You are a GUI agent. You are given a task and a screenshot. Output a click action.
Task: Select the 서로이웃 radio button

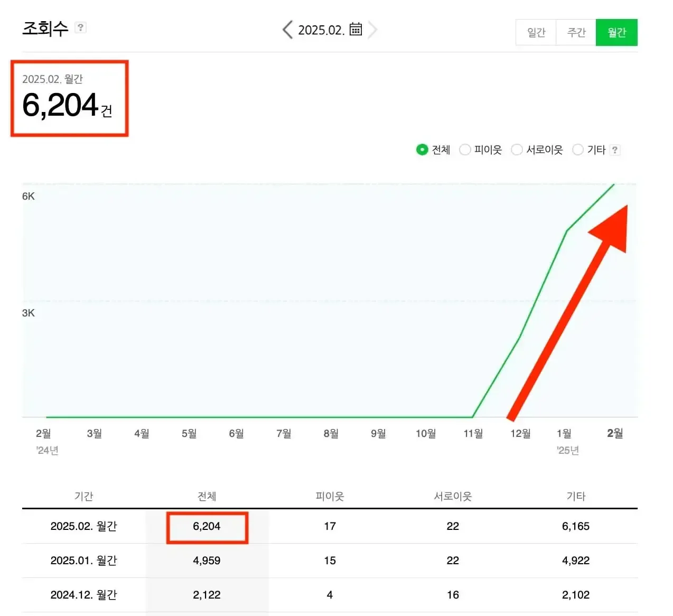[x=517, y=150]
